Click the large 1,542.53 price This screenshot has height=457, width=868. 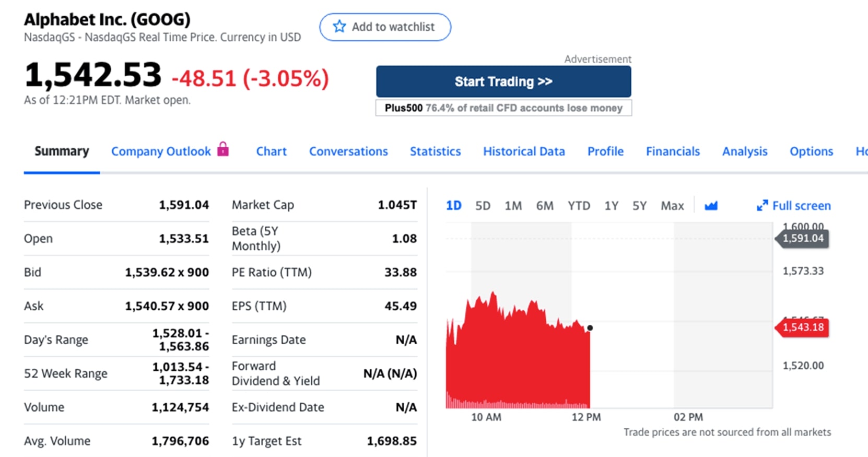tap(93, 75)
